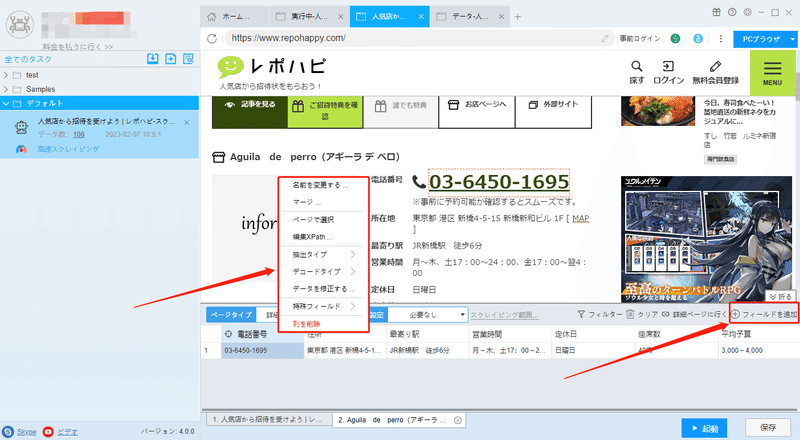
Task: Click the phone number 03-6450-1695 on the page
Action: click(498, 182)
